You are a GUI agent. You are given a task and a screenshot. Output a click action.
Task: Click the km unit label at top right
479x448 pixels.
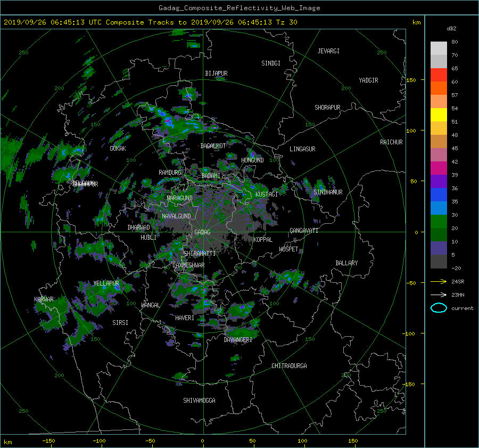416,22
